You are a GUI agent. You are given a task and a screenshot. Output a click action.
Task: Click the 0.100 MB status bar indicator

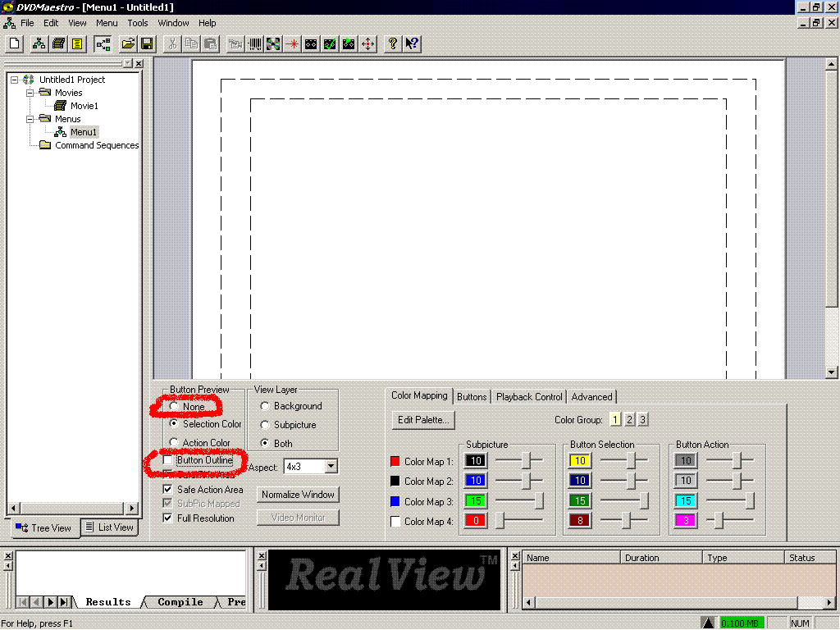(741, 623)
